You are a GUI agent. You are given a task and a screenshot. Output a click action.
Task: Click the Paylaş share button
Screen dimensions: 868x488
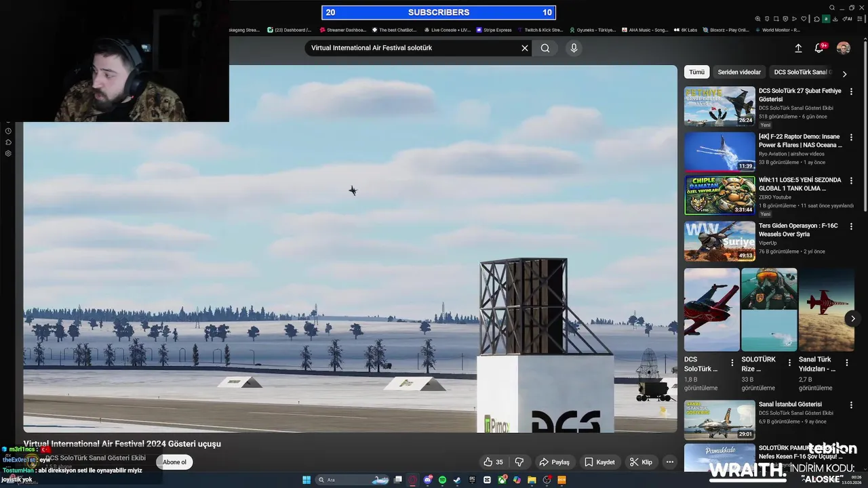coord(554,462)
